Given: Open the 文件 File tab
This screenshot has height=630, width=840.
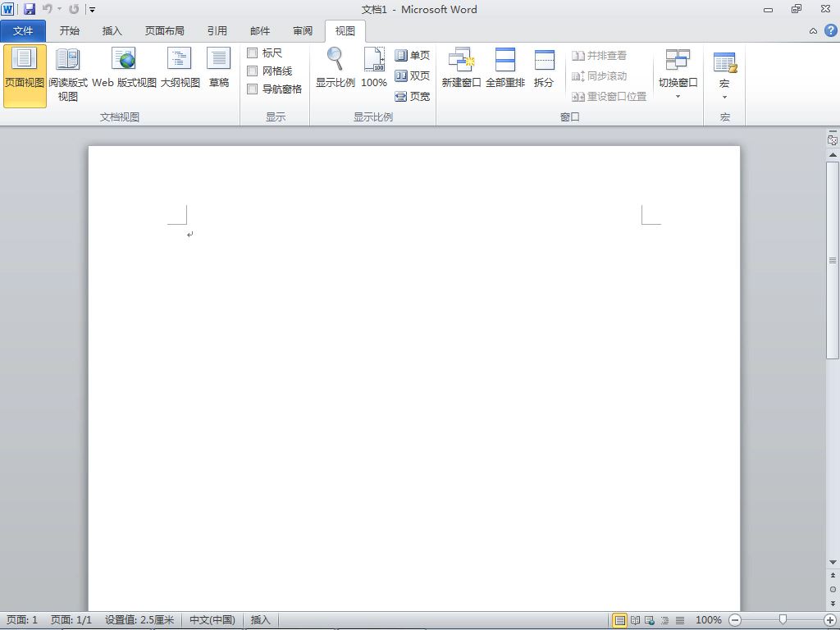Looking at the screenshot, I should pyautogui.click(x=23, y=30).
